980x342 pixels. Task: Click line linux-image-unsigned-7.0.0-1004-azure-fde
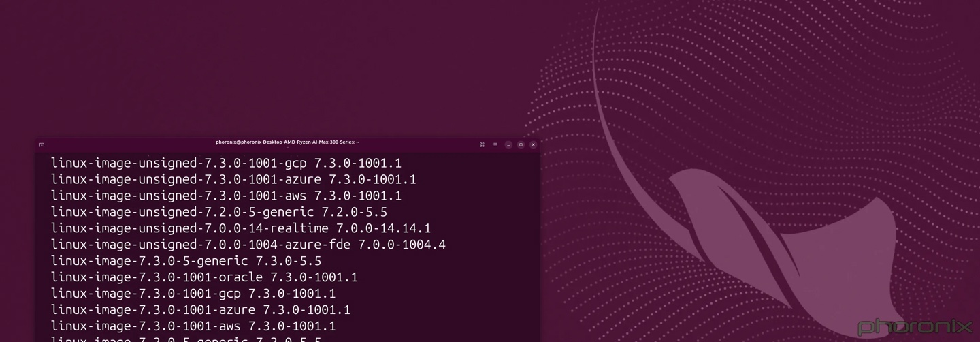point(248,245)
